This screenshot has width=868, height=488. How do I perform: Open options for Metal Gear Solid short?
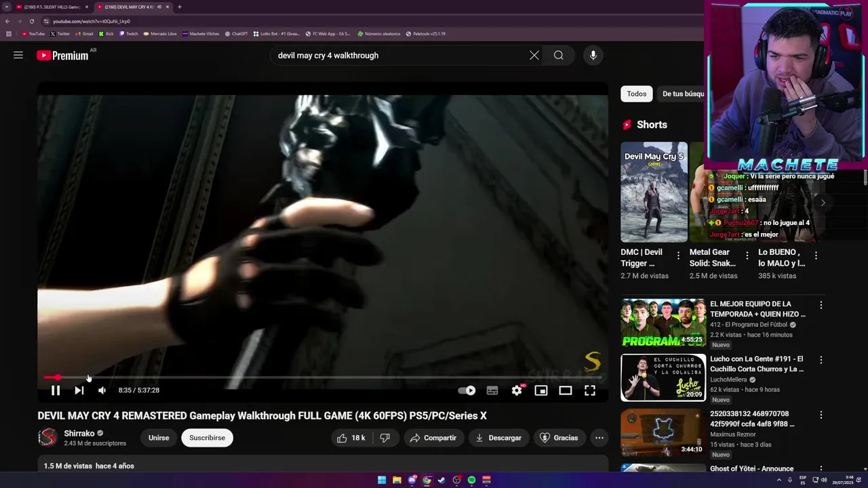pyautogui.click(x=747, y=256)
